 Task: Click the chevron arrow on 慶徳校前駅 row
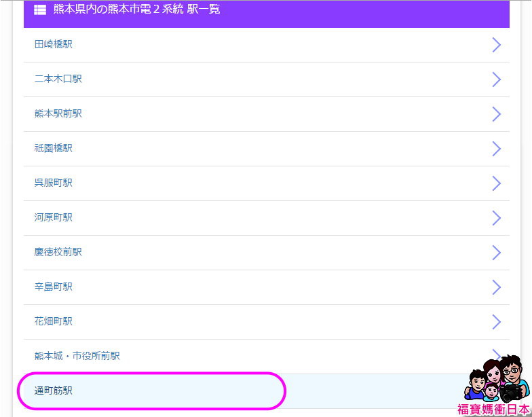pyautogui.click(x=497, y=253)
